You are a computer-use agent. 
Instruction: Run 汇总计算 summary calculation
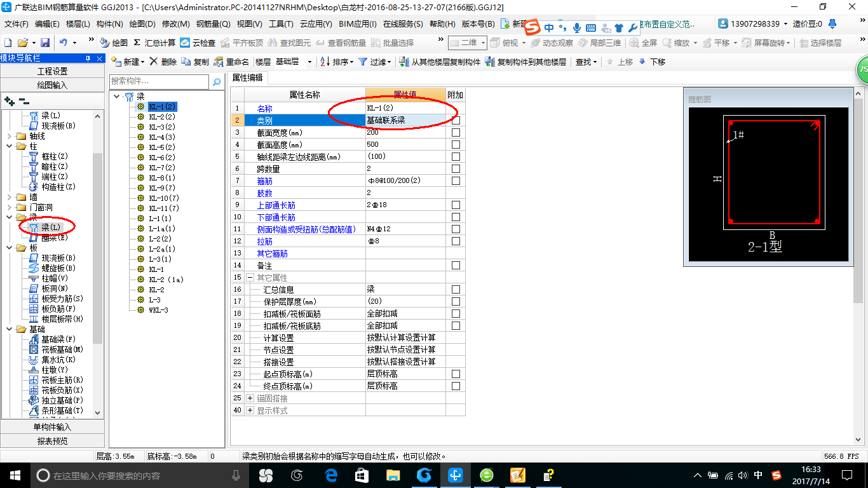click(154, 43)
